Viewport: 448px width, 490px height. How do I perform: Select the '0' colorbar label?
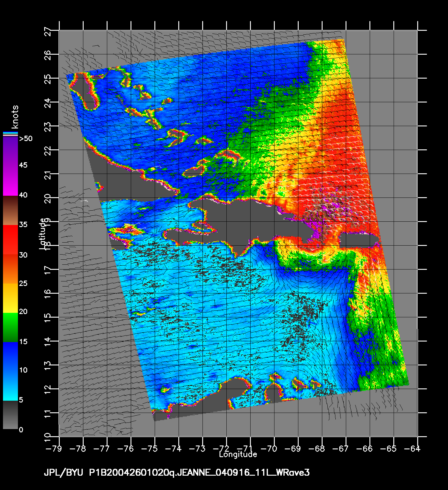click(x=21, y=430)
